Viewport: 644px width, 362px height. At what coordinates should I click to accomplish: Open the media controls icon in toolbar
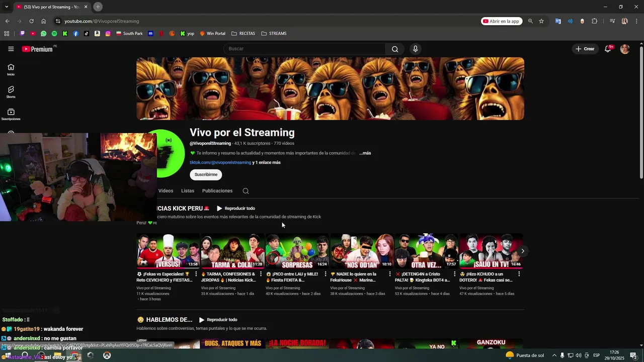click(612, 21)
